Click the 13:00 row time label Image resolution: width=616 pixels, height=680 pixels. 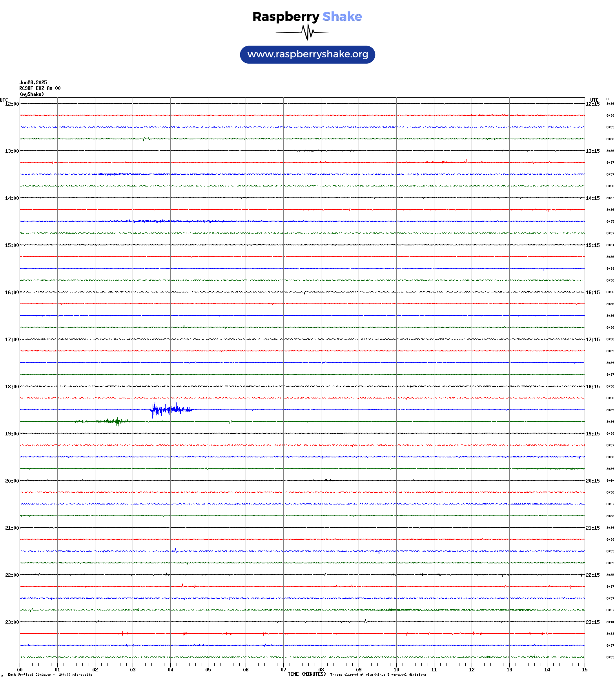(12, 151)
